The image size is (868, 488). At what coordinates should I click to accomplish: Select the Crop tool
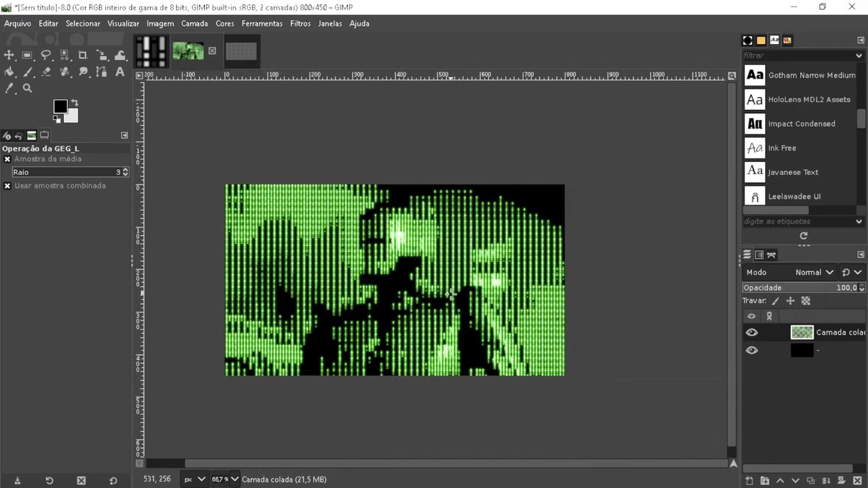(83, 55)
